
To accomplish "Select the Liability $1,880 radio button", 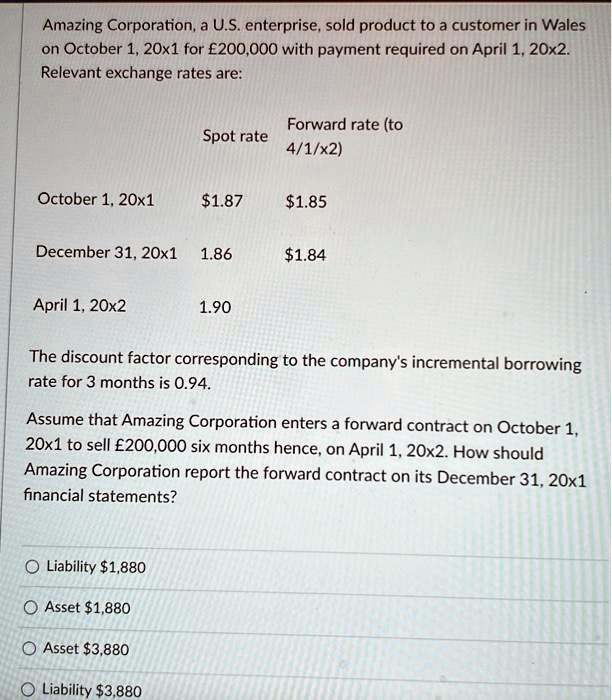I will click(32, 567).
